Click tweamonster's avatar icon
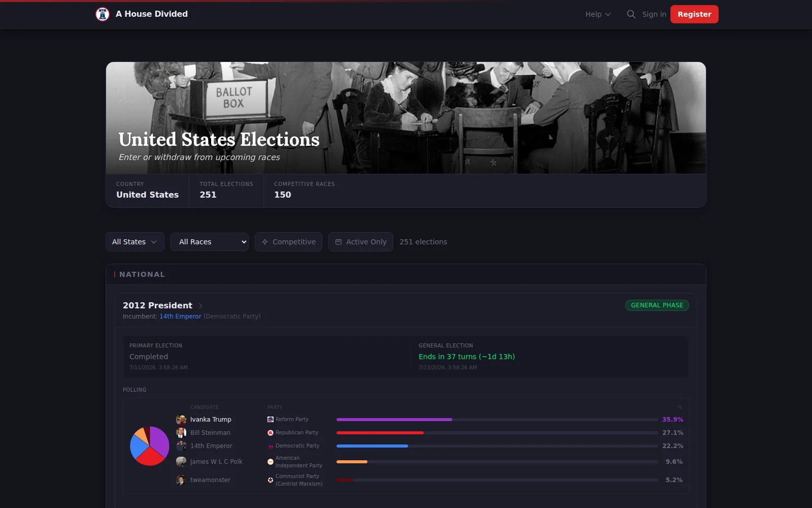Viewport: 812px width, 508px height. pos(181,480)
